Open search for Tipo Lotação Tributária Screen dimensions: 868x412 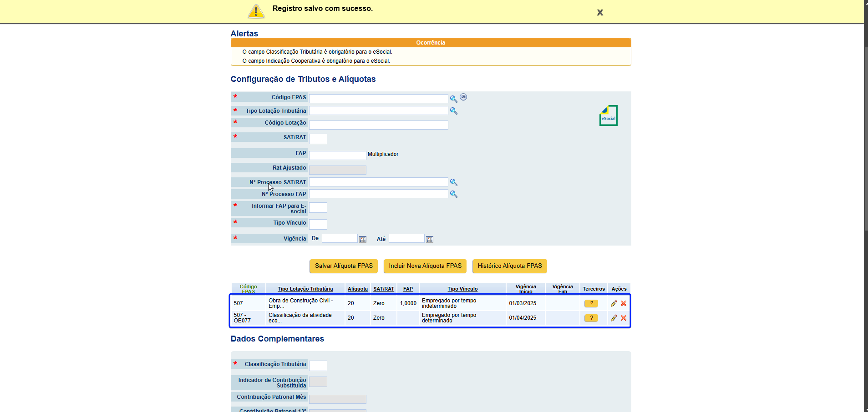point(453,111)
